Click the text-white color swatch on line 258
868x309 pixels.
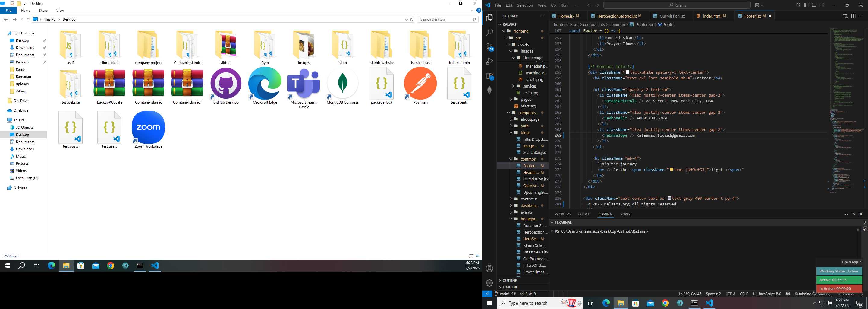[627, 72]
